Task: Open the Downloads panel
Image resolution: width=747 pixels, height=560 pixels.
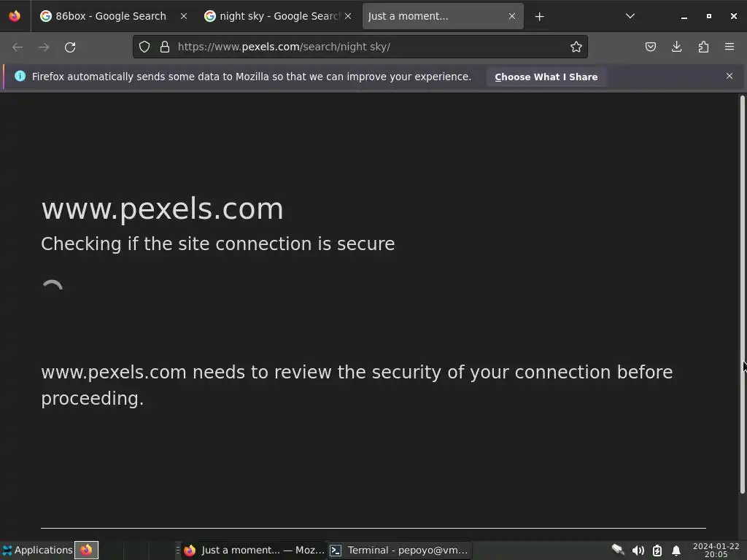Action: click(x=676, y=47)
